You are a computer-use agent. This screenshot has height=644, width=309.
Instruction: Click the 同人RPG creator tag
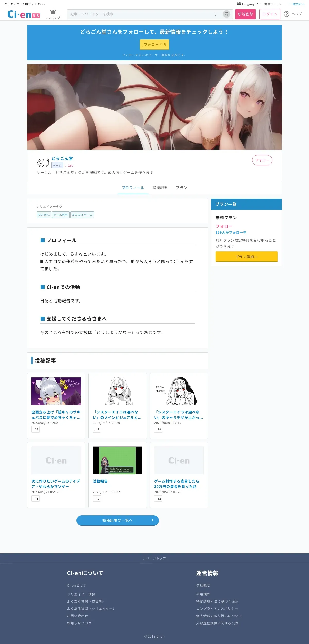[x=44, y=215]
